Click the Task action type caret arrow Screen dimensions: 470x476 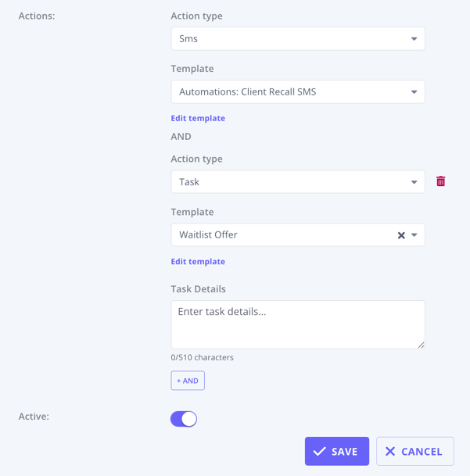click(x=414, y=182)
